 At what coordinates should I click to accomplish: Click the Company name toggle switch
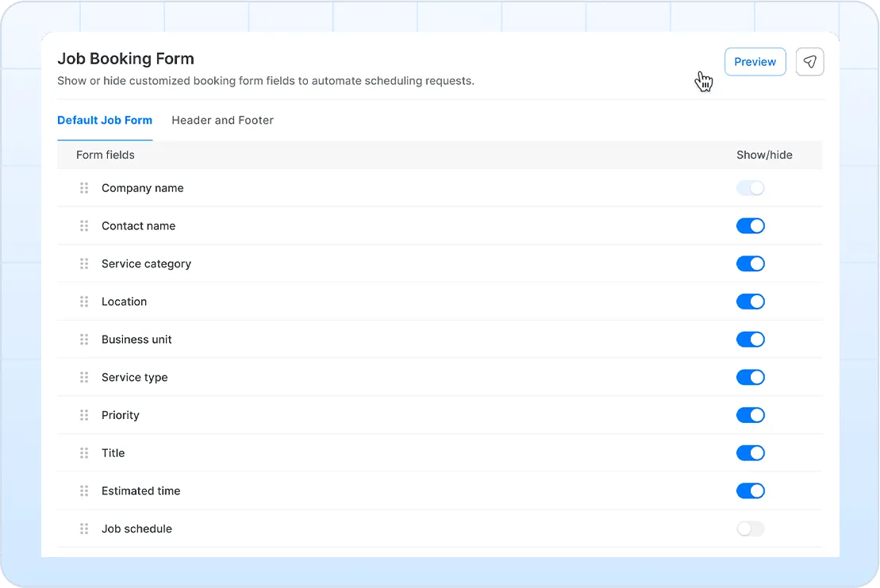click(x=751, y=188)
